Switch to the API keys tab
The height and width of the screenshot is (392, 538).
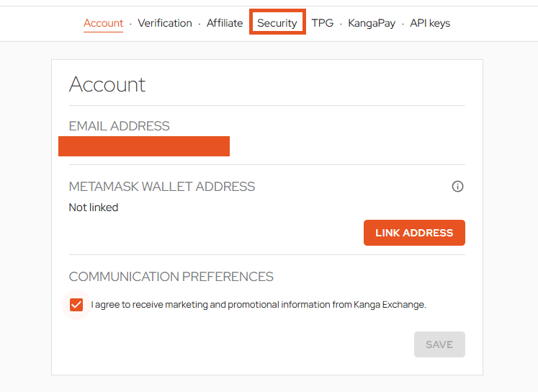tap(430, 23)
